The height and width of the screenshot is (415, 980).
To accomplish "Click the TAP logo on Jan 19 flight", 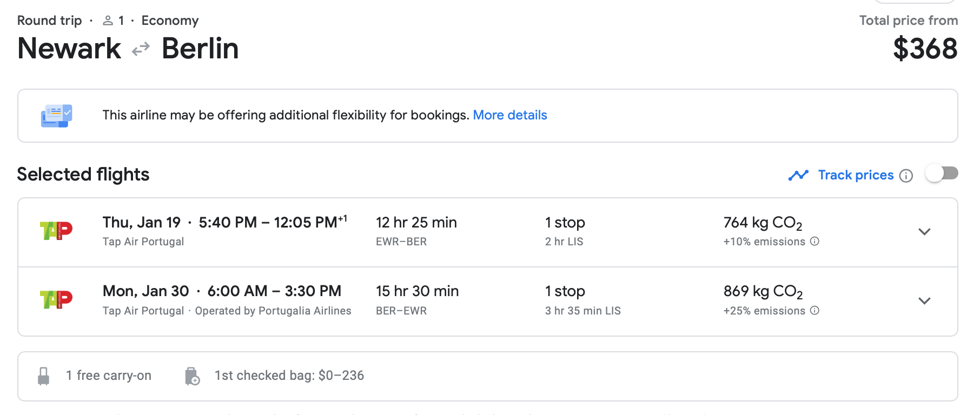I will 56,231.
